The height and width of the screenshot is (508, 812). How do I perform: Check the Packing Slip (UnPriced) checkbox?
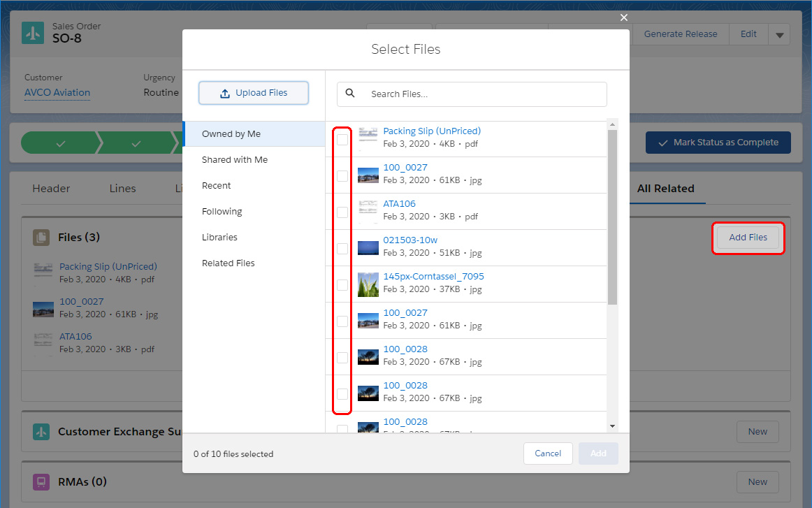(342, 139)
